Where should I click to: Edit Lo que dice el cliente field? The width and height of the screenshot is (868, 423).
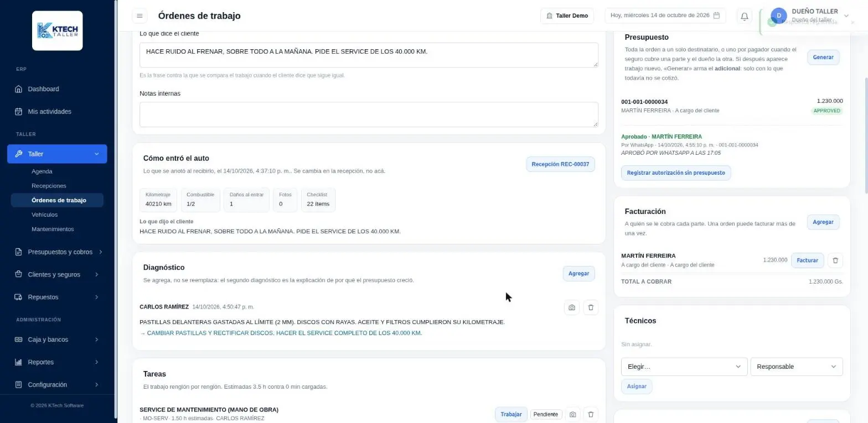(369, 55)
